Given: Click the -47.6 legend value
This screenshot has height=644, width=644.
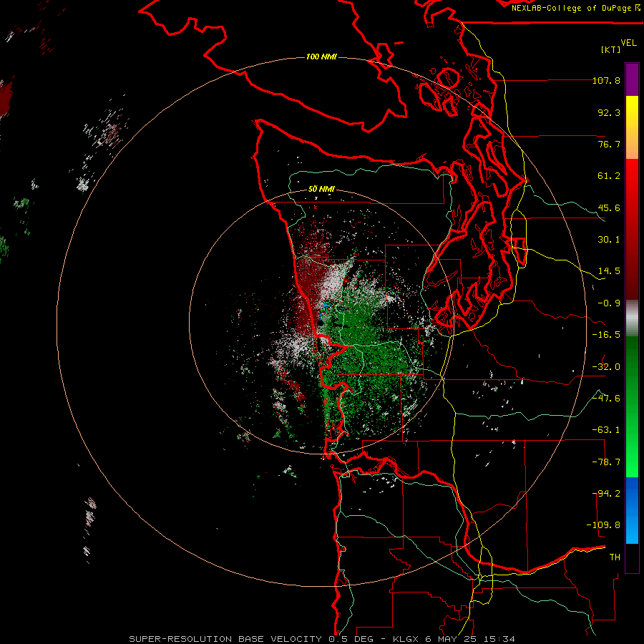Looking at the screenshot, I should [x=606, y=399].
